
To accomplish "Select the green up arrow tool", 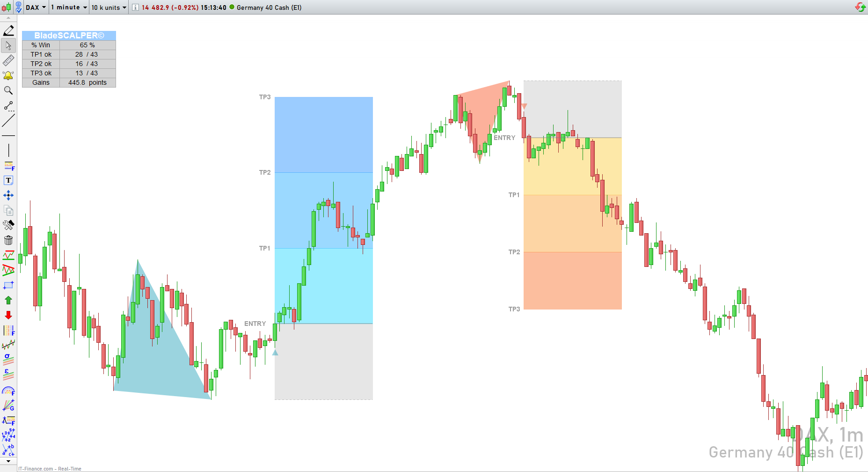I will point(8,300).
